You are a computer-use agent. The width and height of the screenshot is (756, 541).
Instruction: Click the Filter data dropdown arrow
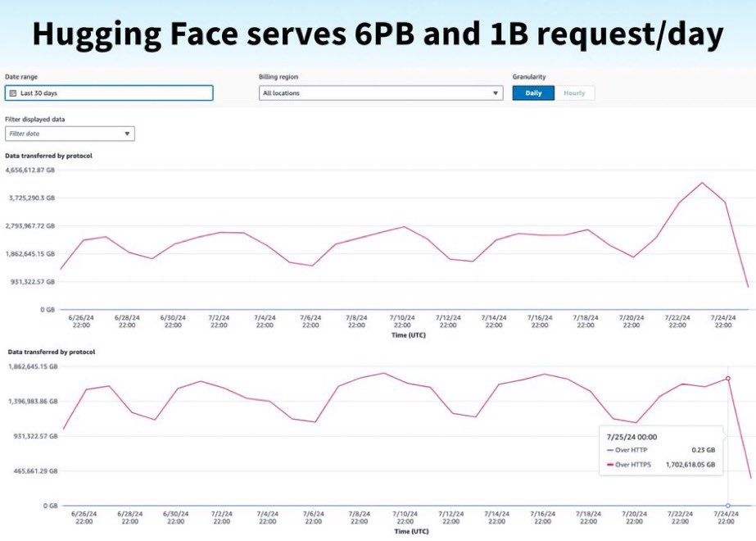click(x=127, y=134)
